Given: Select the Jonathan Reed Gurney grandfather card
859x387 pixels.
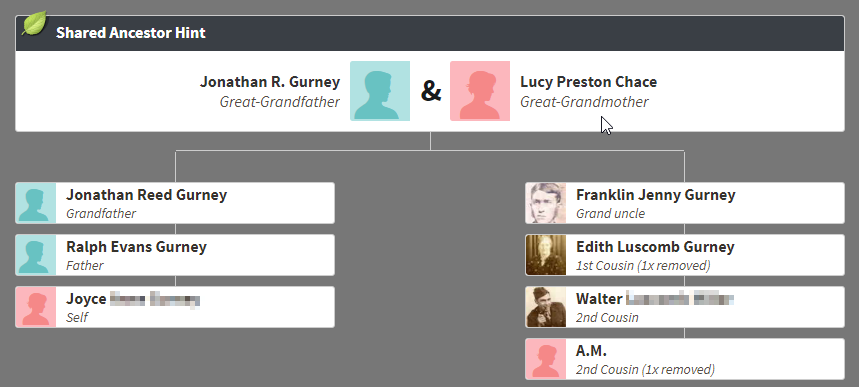Looking at the screenshot, I should 175,203.
